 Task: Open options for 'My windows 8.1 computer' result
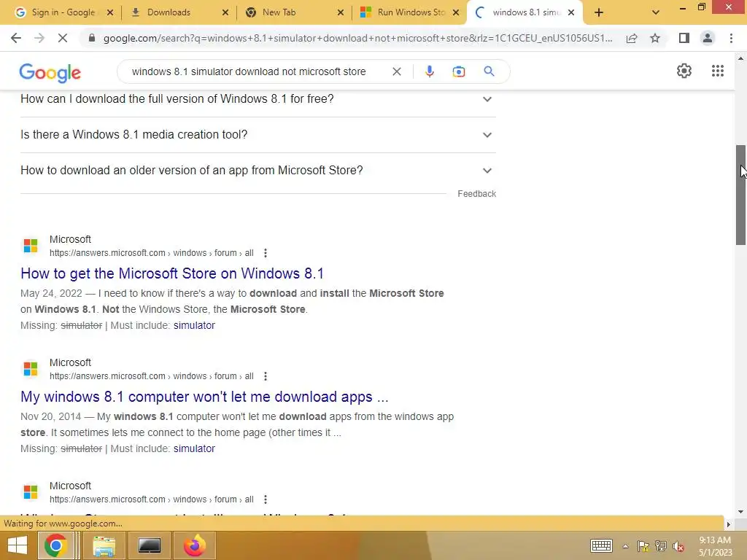[266, 376]
